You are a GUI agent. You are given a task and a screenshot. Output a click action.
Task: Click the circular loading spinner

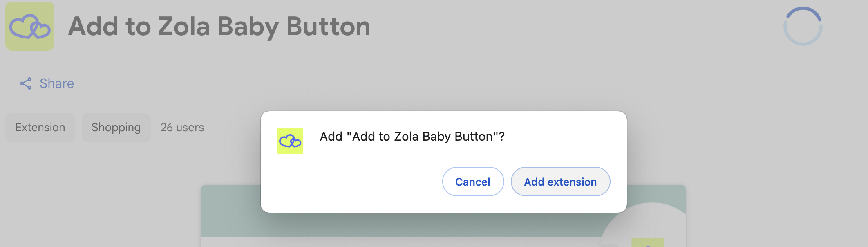click(803, 26)
